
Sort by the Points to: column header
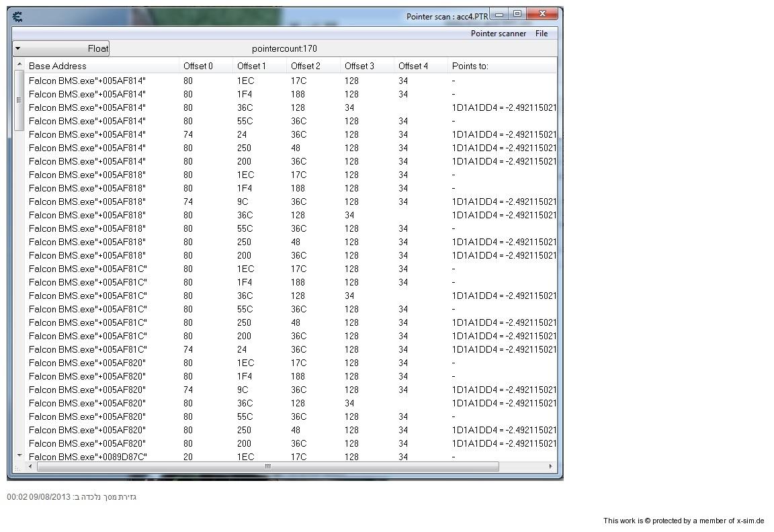pyautogui.click(x=470, y=66)
